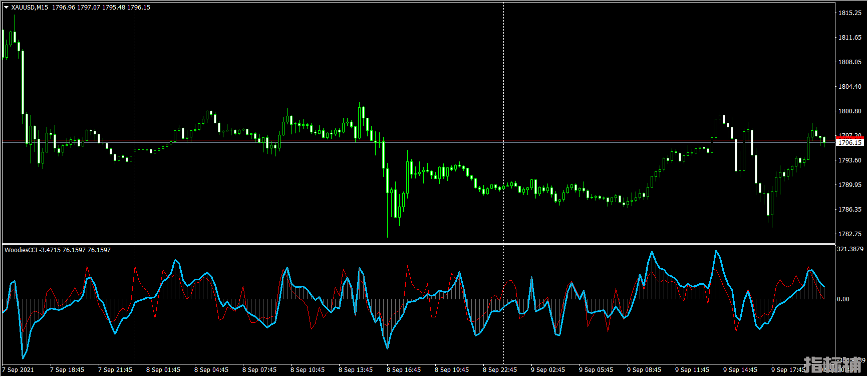Click the 9 Sep 05:45 time label
868x377 pixels.
pos(596,370)
